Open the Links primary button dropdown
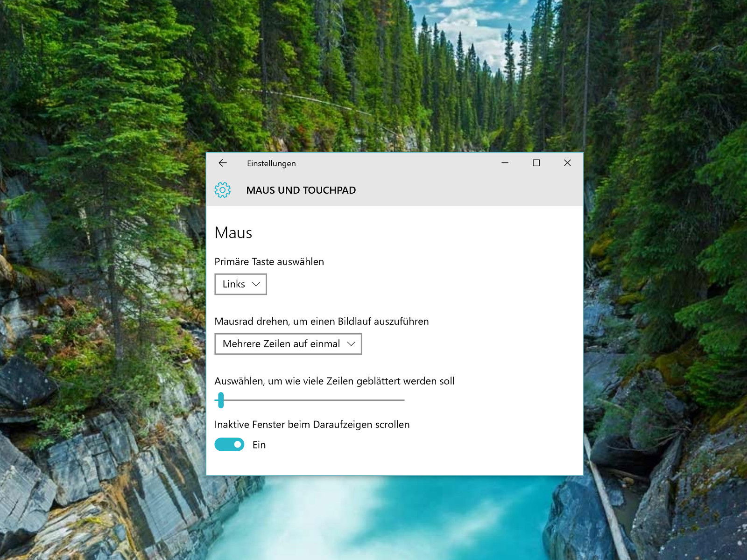Viewport: 747px width, 560px height. tap(240, 284)
